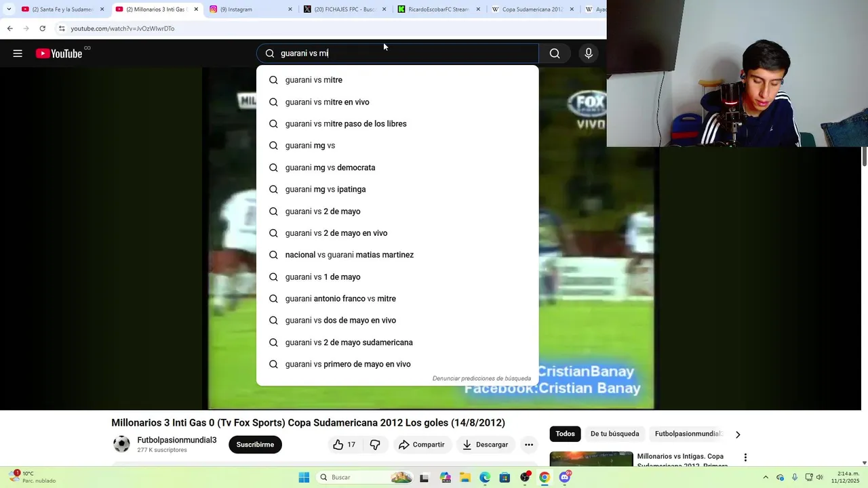Choose suggestion guarani vs 2 de mayo sudamericana
The image size is (868, 488).
pos(397,342)
